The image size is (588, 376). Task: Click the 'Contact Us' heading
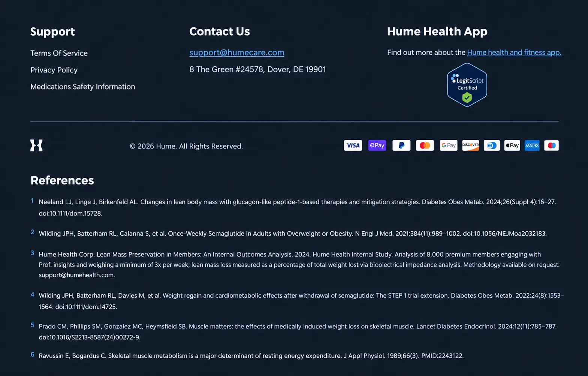(220, 31)
